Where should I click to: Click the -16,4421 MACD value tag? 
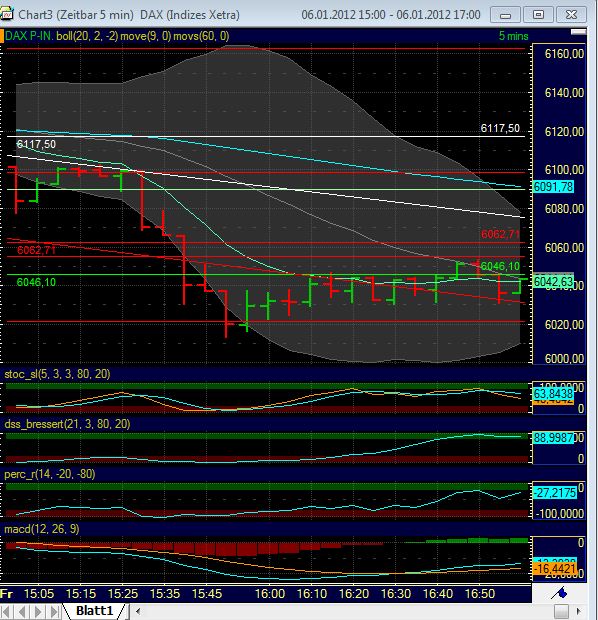554,569
